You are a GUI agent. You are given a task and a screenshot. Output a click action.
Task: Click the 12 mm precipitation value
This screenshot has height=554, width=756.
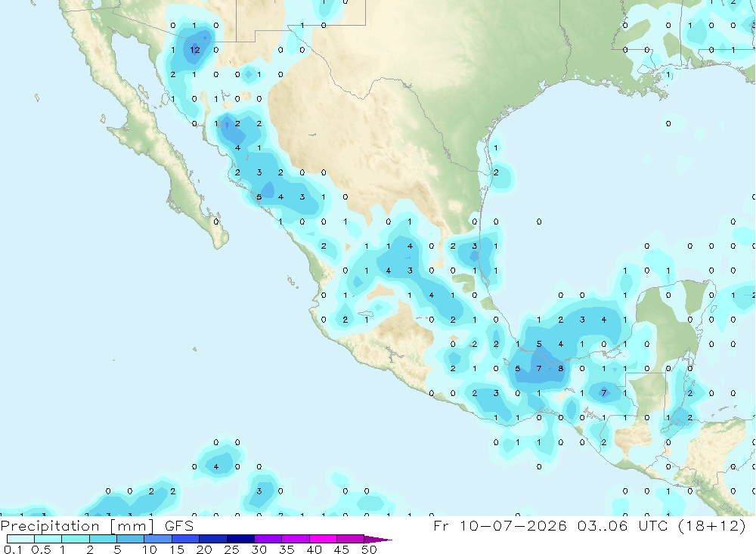point(195,50)
